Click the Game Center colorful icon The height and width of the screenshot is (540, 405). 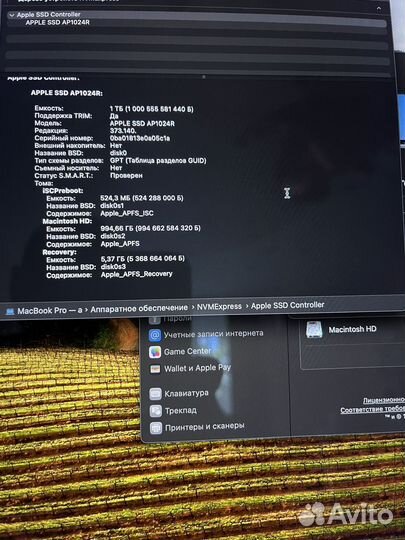pyautogui.click(x=155, y=352)
